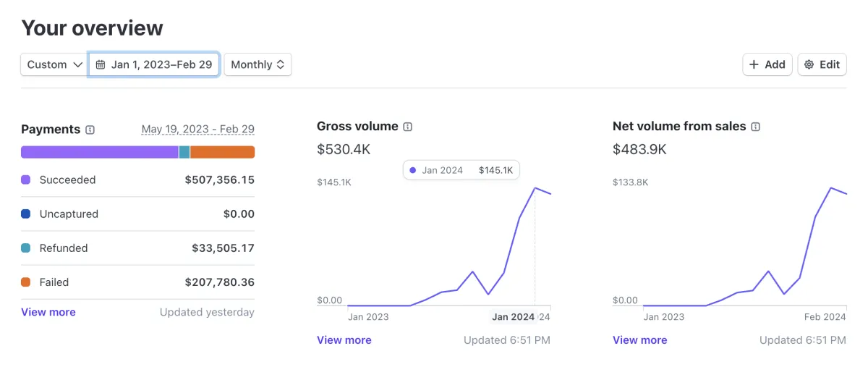Image resolution: width=868 pixels, height=388 pixels.
Task: Click the info icon next to Payments
Action: click(x=90, y=130)
